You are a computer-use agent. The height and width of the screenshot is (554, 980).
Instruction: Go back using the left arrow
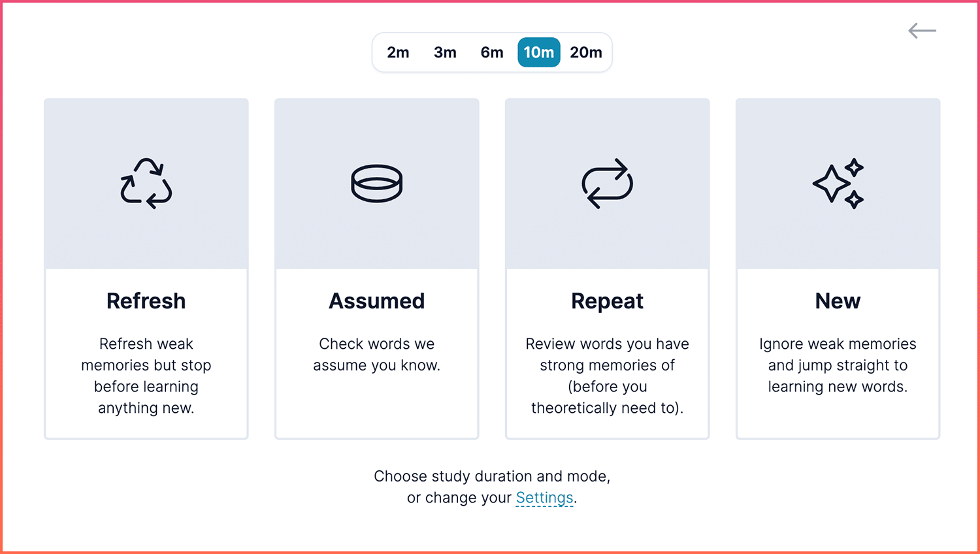(x=922, y=31)
